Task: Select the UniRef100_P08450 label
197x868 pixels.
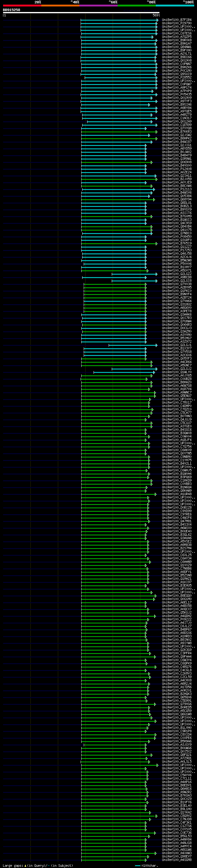Action: pos(176,237)
